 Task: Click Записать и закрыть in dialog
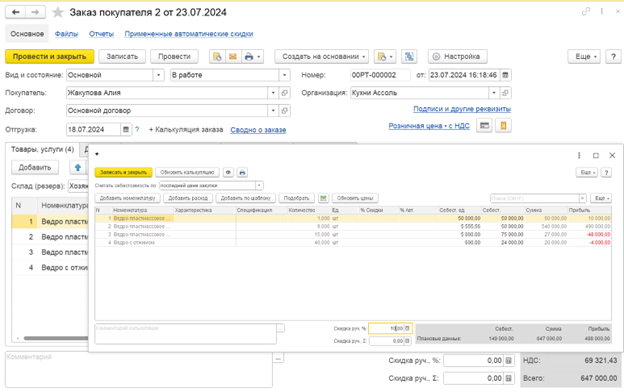123,172
